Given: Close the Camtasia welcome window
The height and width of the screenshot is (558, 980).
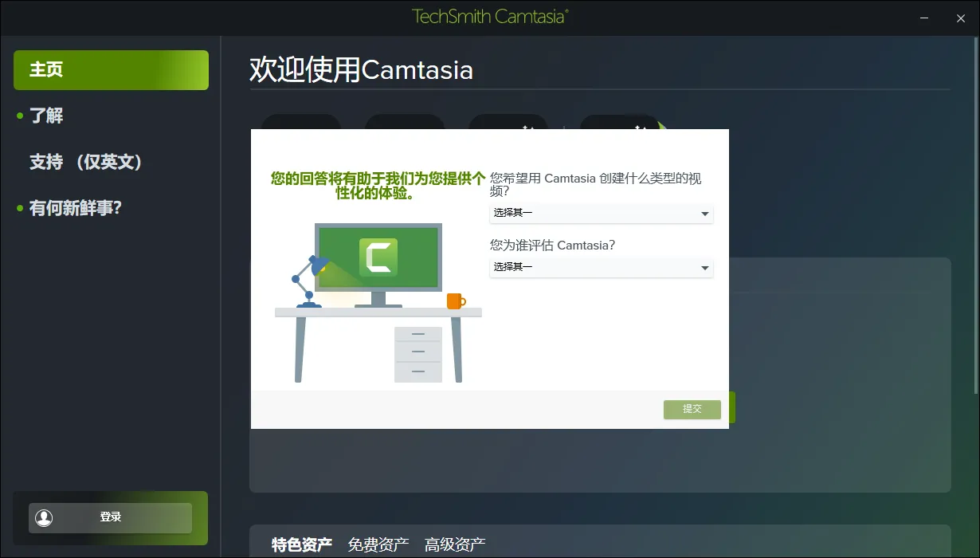Looking at the screenshot, I should coord(960,18).
